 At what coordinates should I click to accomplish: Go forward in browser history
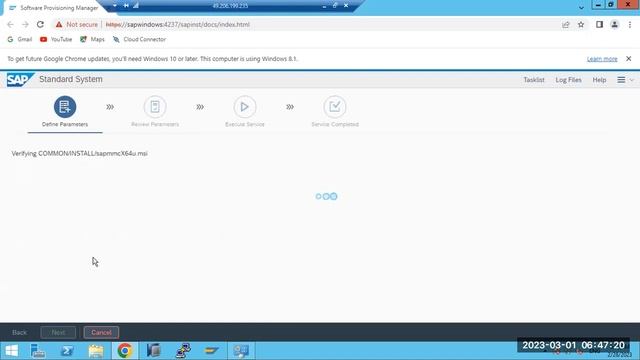pyautogui.click(x=25, y=24)
